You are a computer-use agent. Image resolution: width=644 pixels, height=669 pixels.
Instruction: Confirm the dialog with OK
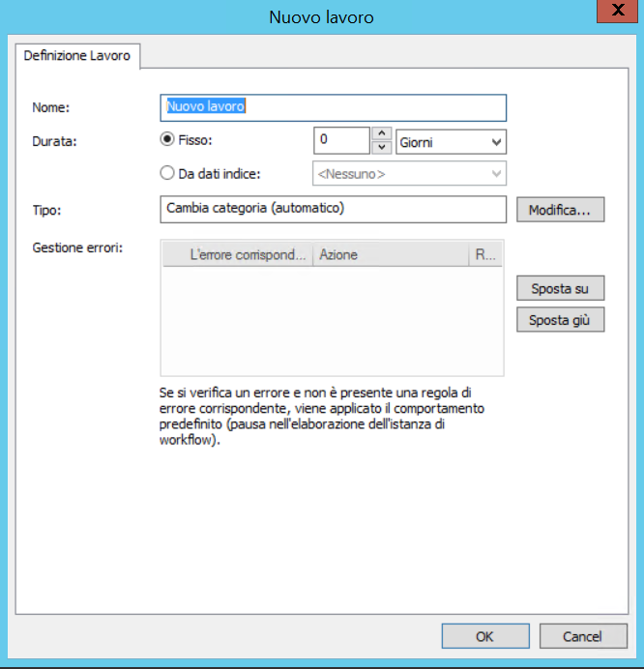pos(484,636)
